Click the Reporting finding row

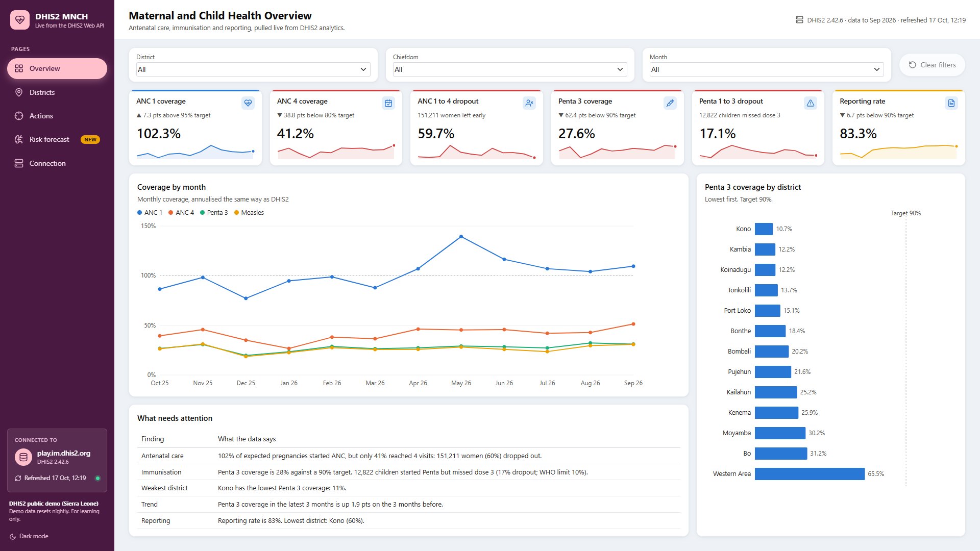(x=409, y=521)
